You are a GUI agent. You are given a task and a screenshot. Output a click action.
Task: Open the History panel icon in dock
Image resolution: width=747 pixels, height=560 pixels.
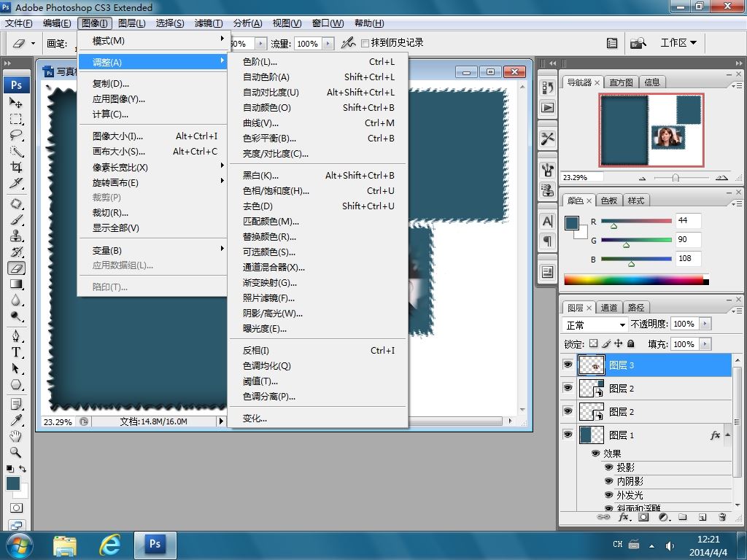[548, 87]
